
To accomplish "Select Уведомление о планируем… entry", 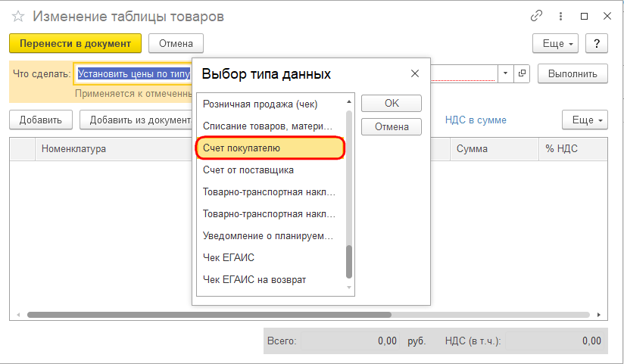I will (x=271, y=235).
